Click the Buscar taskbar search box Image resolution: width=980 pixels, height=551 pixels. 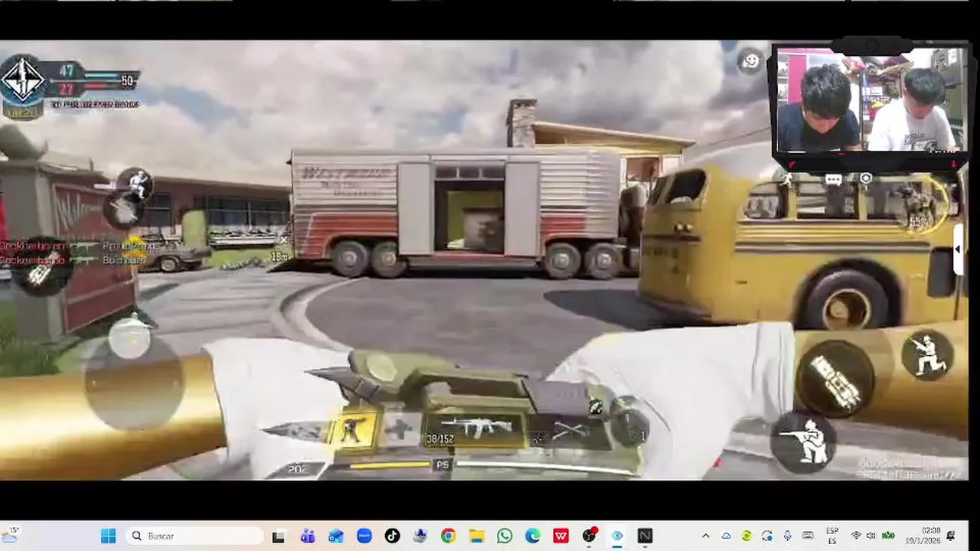pos(194,536)
